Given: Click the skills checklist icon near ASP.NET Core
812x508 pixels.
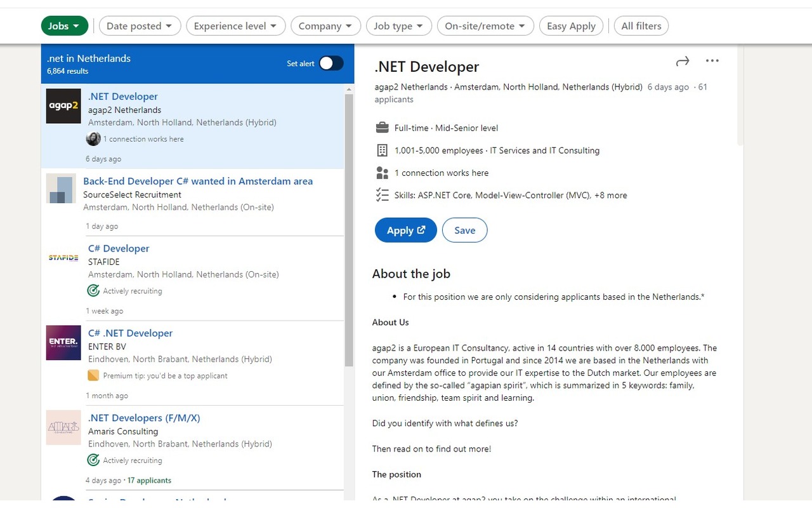Looking at the screenshot, I should 382,195.
